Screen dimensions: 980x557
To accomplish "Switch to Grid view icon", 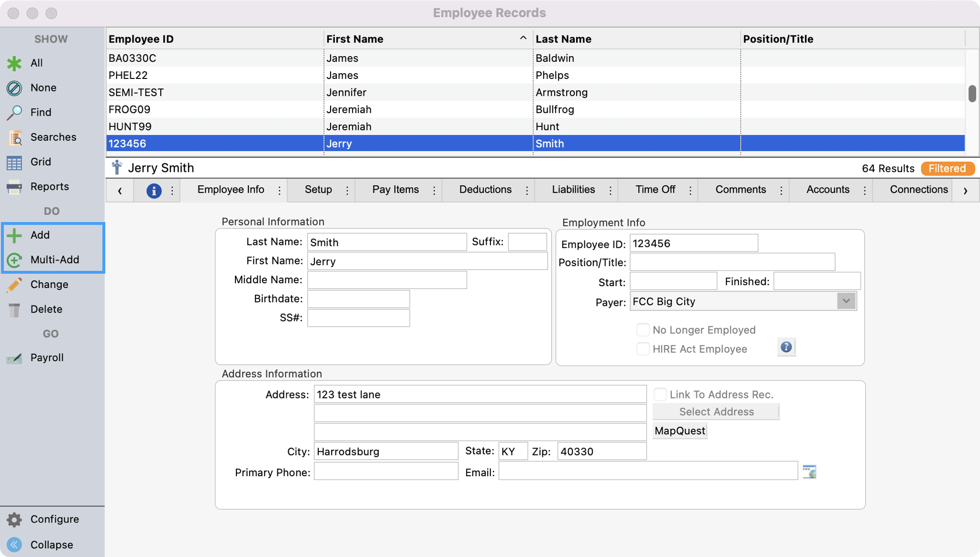I will [14, 162].
